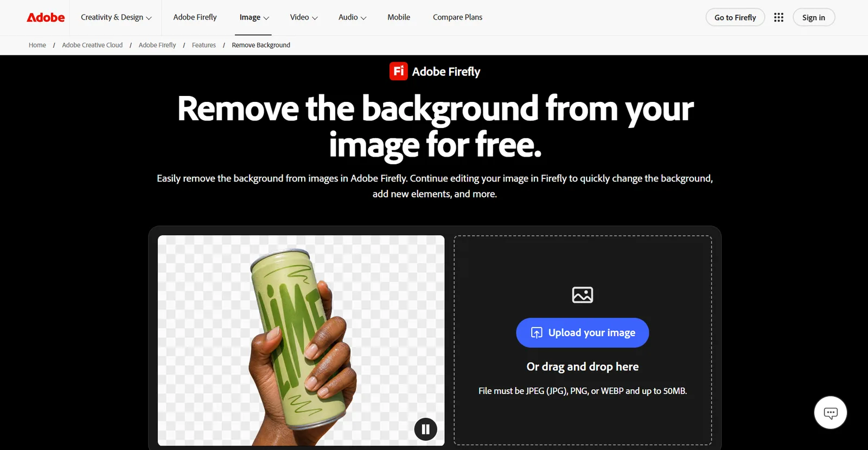The width and height of the screenshot is (868, 450).
Task: Click the 'Easily remove the background' description text
Action: click(x=435, y=186)
